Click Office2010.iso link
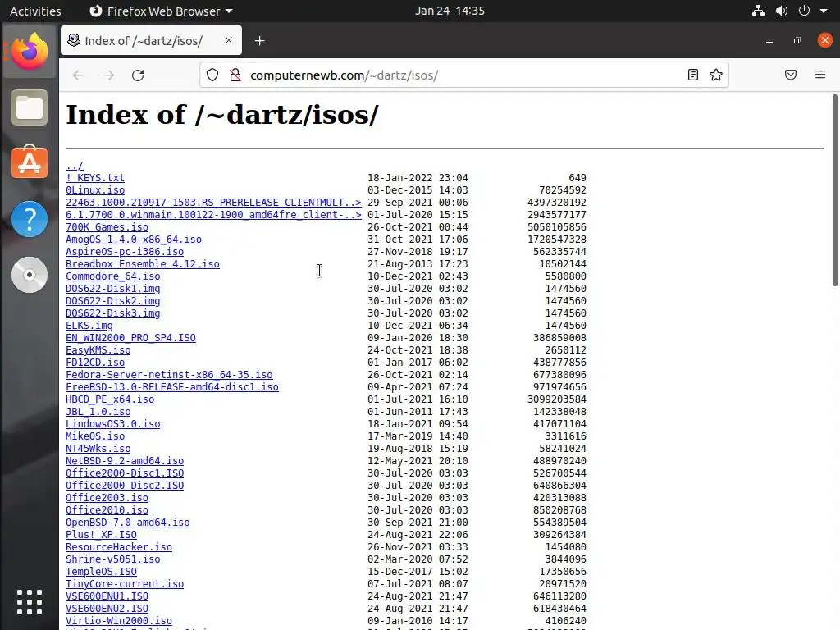840x630 pixels. click(107, 510)
